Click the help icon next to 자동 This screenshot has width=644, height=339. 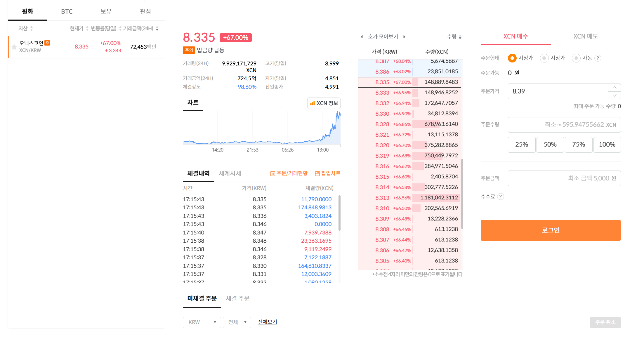[598, 58]
